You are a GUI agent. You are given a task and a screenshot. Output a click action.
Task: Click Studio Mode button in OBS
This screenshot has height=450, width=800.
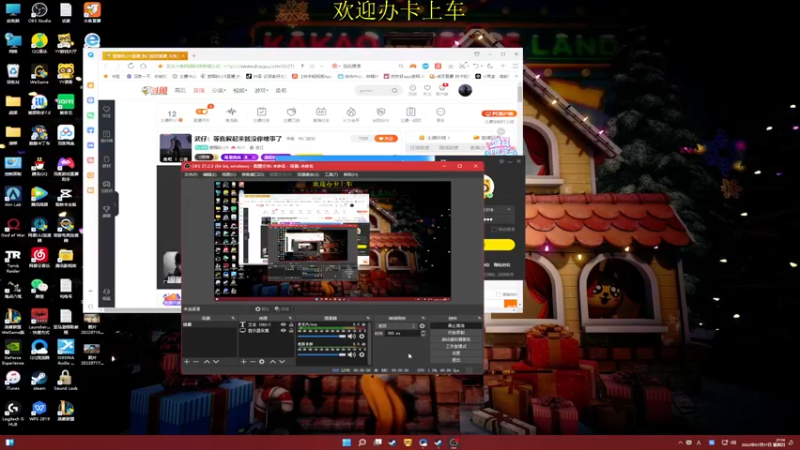point(456,346)
